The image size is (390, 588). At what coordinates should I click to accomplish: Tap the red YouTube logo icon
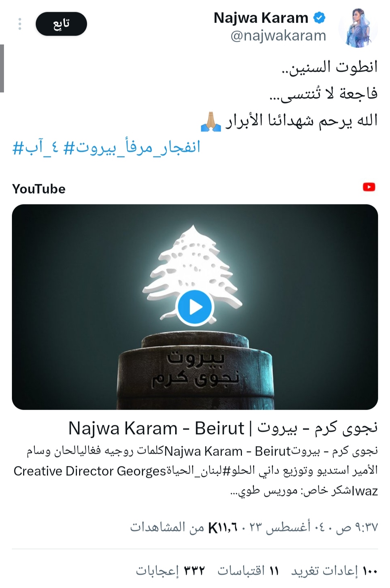[x=369, y=187]
